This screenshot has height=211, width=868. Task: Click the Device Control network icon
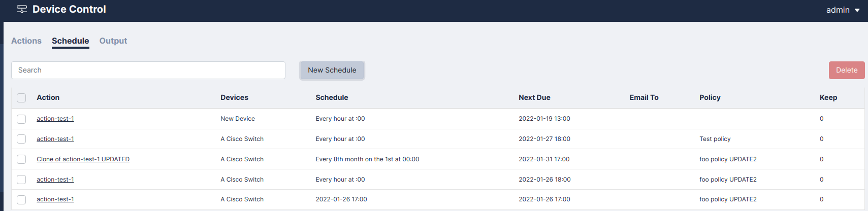coord(22,9)
